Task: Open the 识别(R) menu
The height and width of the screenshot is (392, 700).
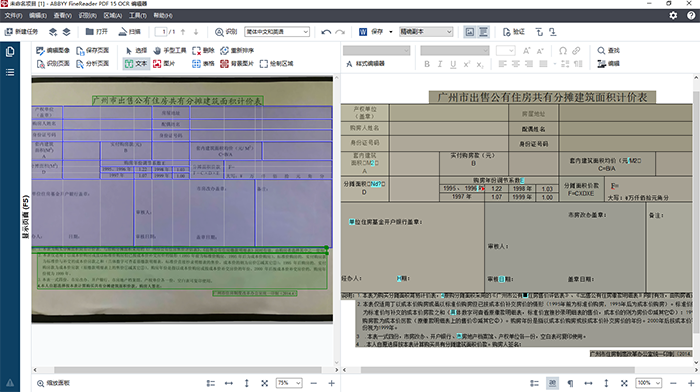Action: click(x=88, y=16)
